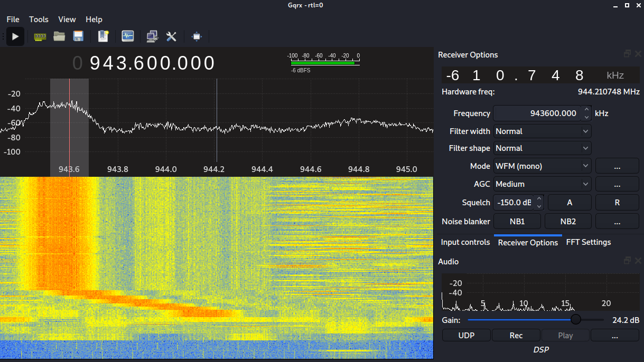Increase Squelch level with up arrow
This screenshot has width=644, height=362.
539,199
